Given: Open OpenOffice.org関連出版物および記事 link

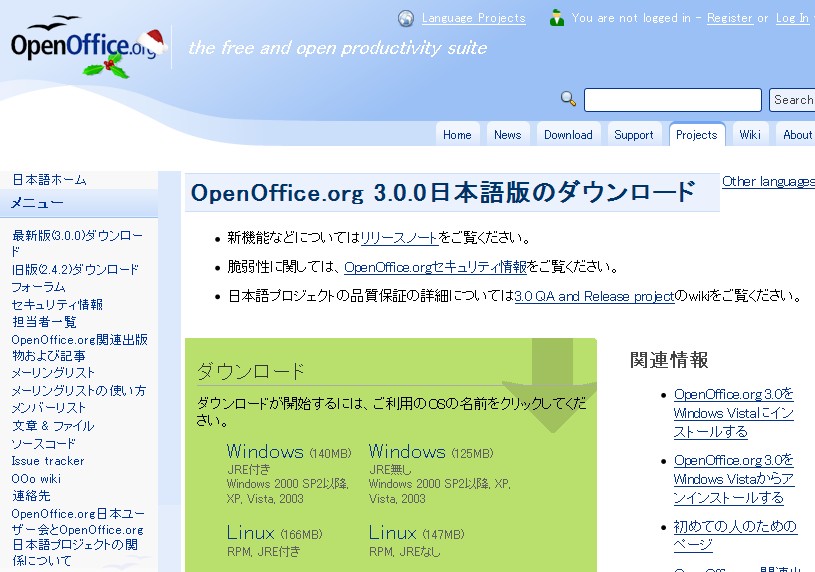Looking at the screenshot, I should 80,347.
